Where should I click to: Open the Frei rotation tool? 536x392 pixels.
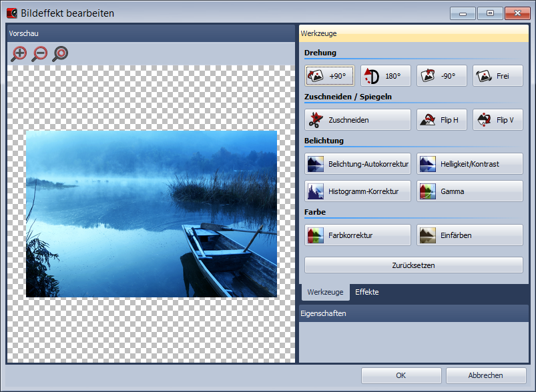click(x=497, y=75)
